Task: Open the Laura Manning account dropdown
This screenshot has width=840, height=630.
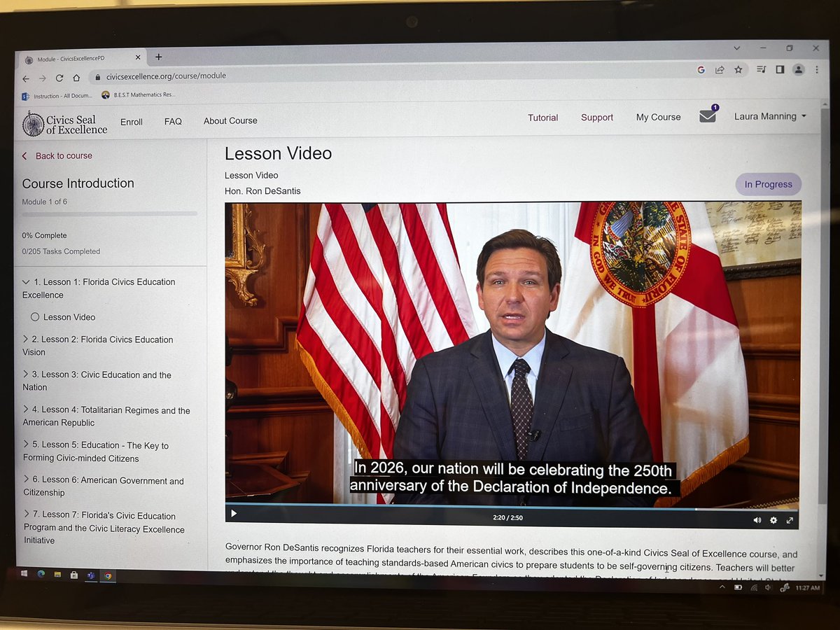Action: tap(770, 116)
